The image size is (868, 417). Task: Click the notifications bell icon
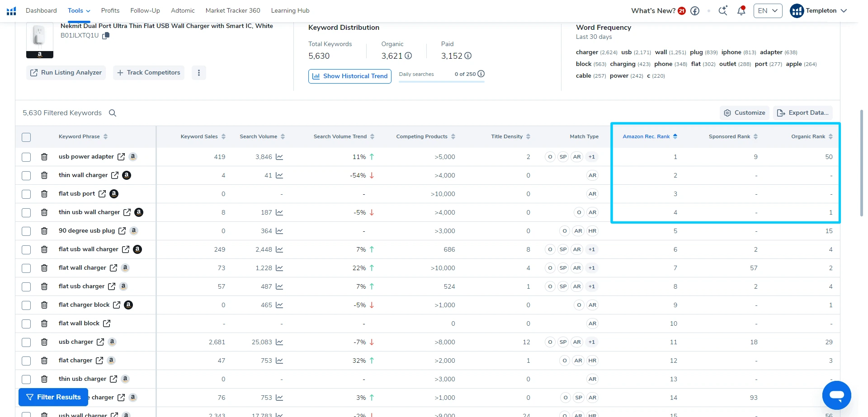coord(741,11)
